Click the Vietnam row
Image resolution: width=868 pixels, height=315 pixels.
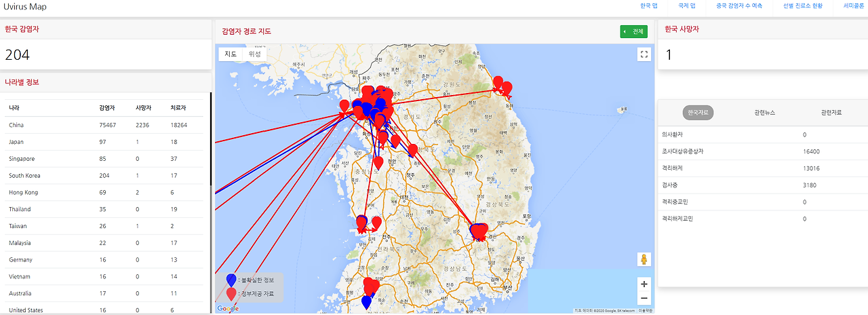pos(104,277)
